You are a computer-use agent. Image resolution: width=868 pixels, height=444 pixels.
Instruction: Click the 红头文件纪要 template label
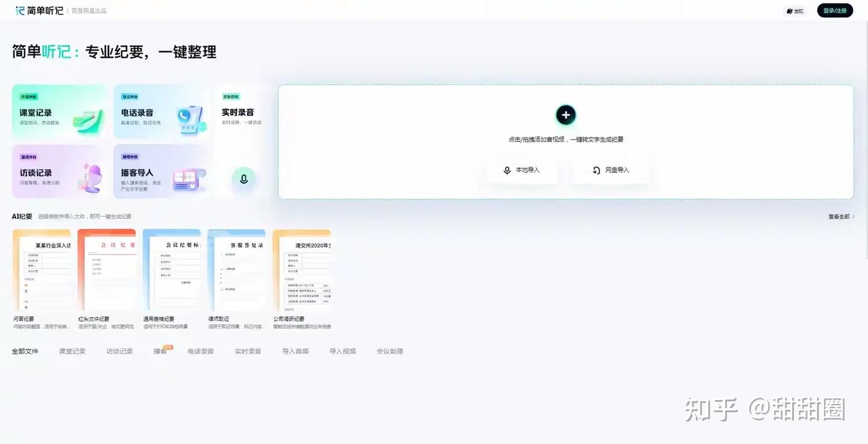click(x=94, y=319)
